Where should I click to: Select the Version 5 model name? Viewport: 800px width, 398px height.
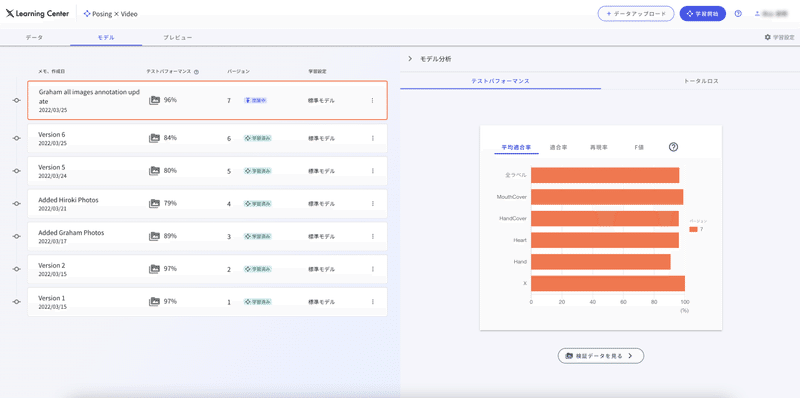pos(52,167)
